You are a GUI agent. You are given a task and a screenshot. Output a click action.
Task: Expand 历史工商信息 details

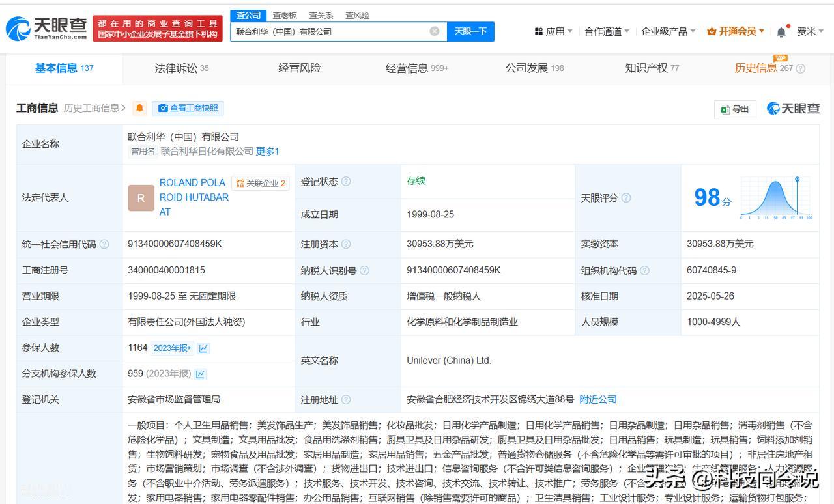point(94,108)
